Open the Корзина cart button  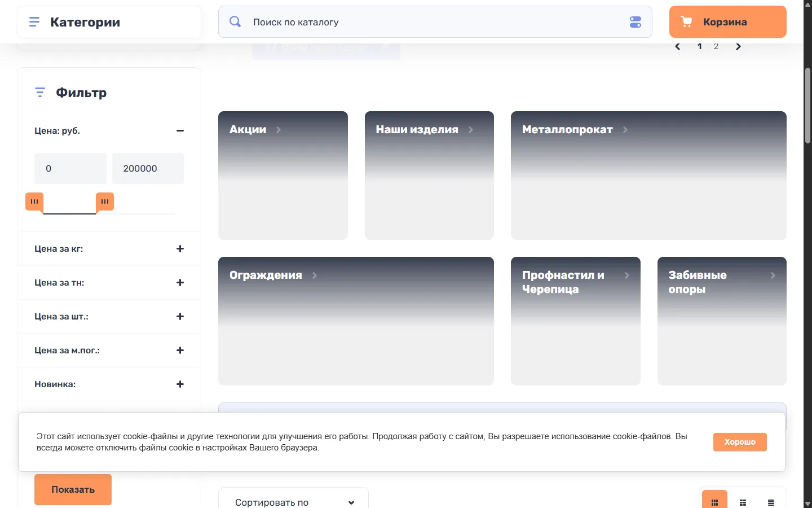click(728, 22)
